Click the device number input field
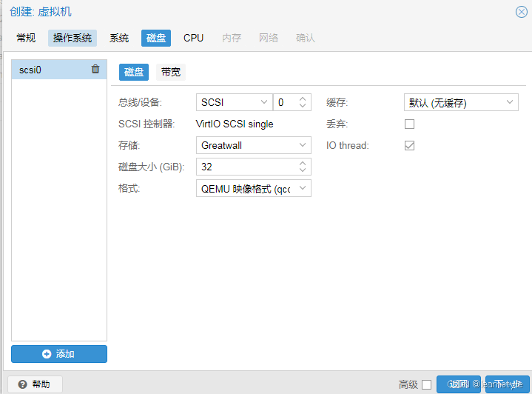532x394 pixels. (286, 102)
